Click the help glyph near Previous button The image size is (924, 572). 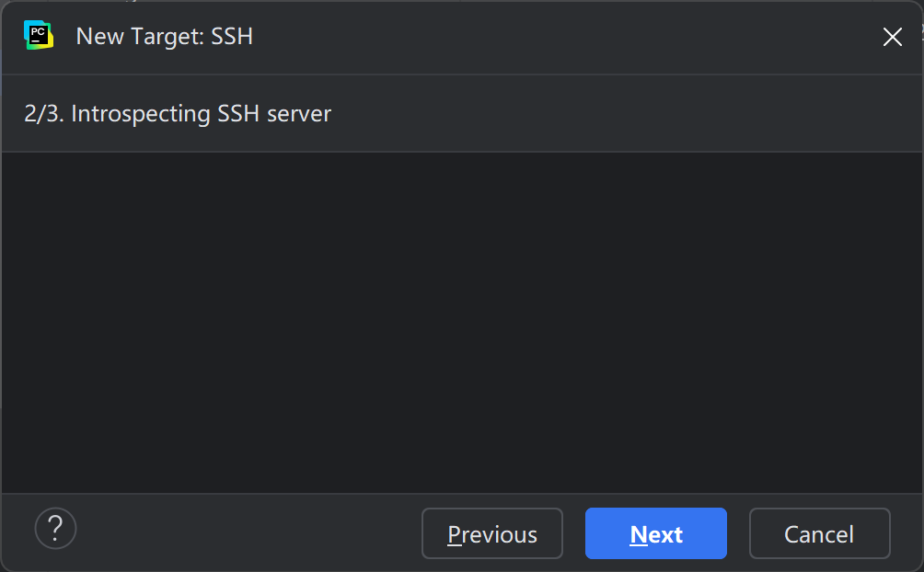(x=55, y=529)
